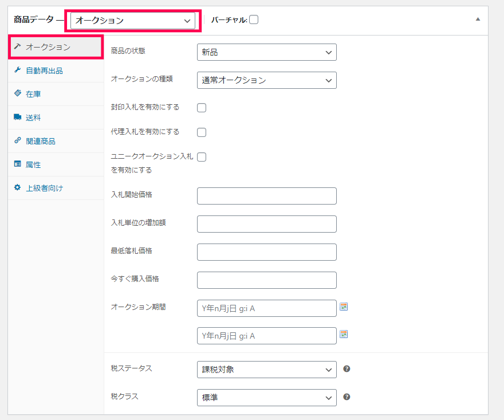Open オークションの種類 dropdown
The width and height of the screenshot is (504, 420).
(267, 80)
